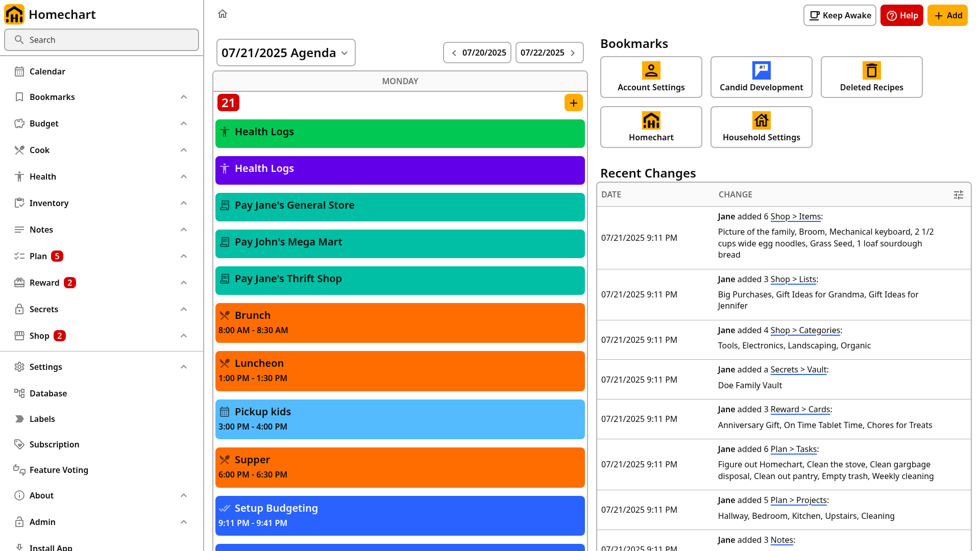Open the Account Settings bookmark

(x=651, y=77)
